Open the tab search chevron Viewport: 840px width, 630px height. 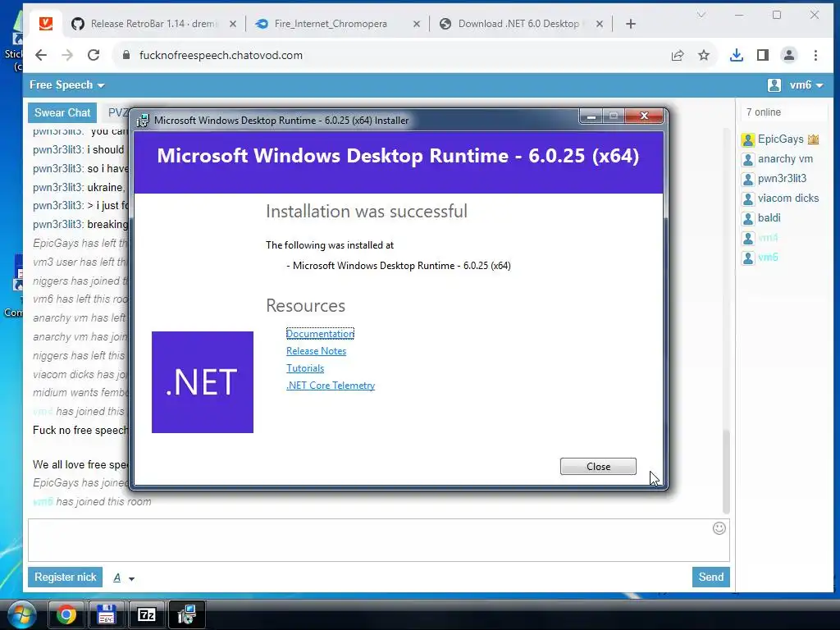point(701,15)
